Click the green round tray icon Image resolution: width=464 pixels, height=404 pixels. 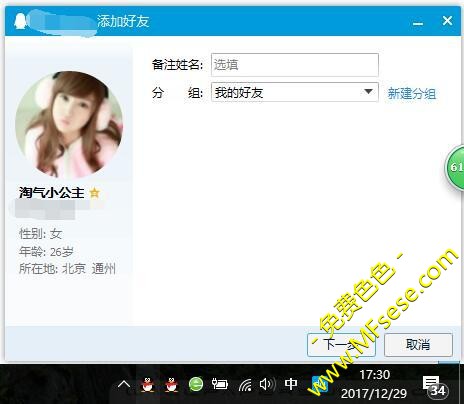pos(196,385)
